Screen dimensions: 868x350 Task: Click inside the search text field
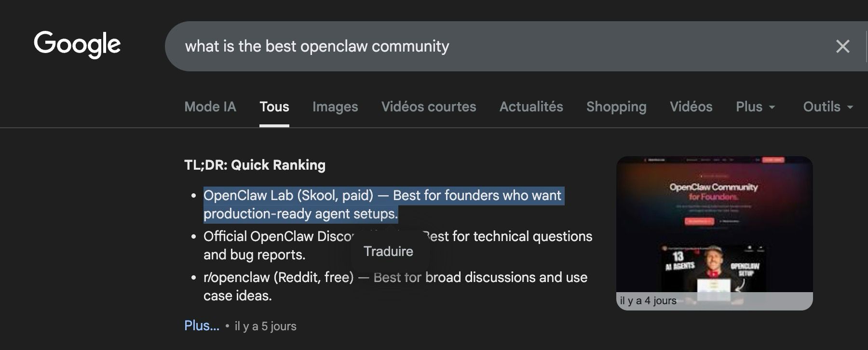click(482, 46)
